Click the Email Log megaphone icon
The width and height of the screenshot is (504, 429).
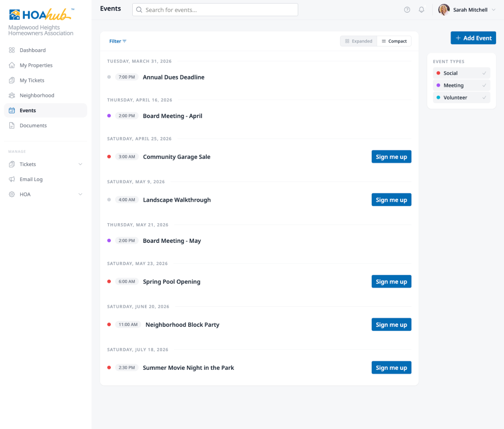point(12,179)
